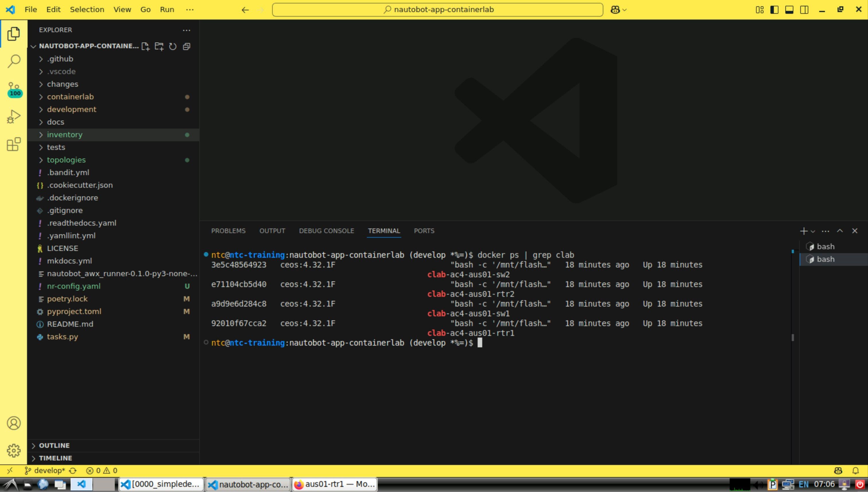
Task: Toggle the bottom panel visibility
Action: 789,10
